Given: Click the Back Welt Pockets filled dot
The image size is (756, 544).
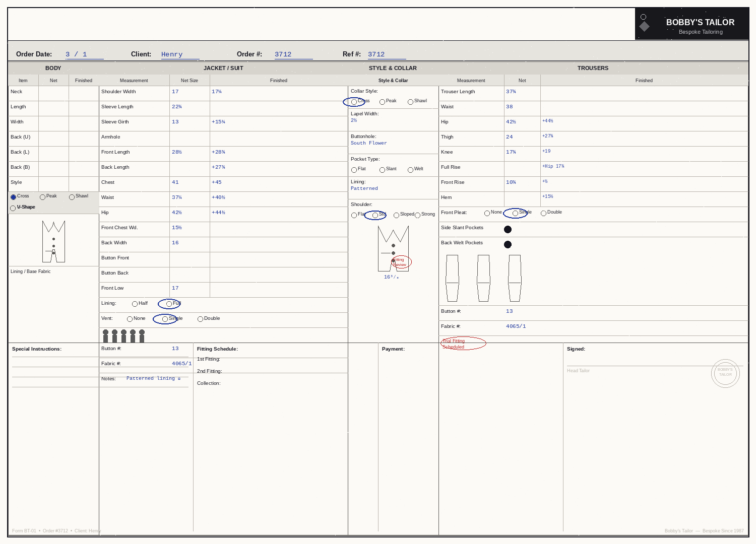Looking at the screenshot, I should [x=508, y=245].
